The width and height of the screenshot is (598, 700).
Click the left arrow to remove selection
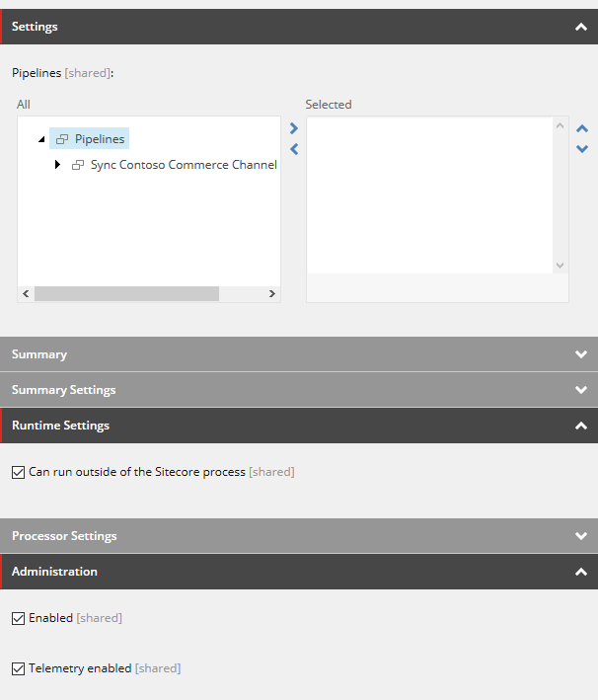click(x=294, y=149)
